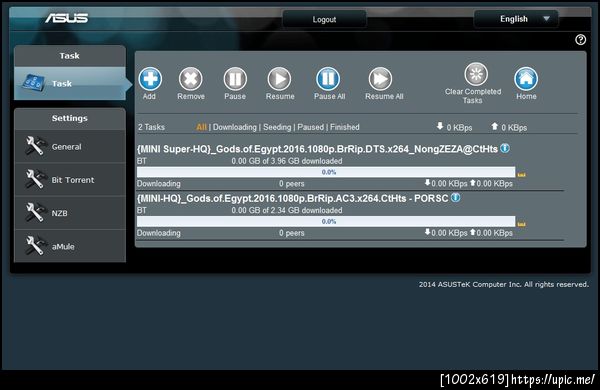Click Resume All tasks icon
Viewport: 600px width, 390px height.
point(380,79)
